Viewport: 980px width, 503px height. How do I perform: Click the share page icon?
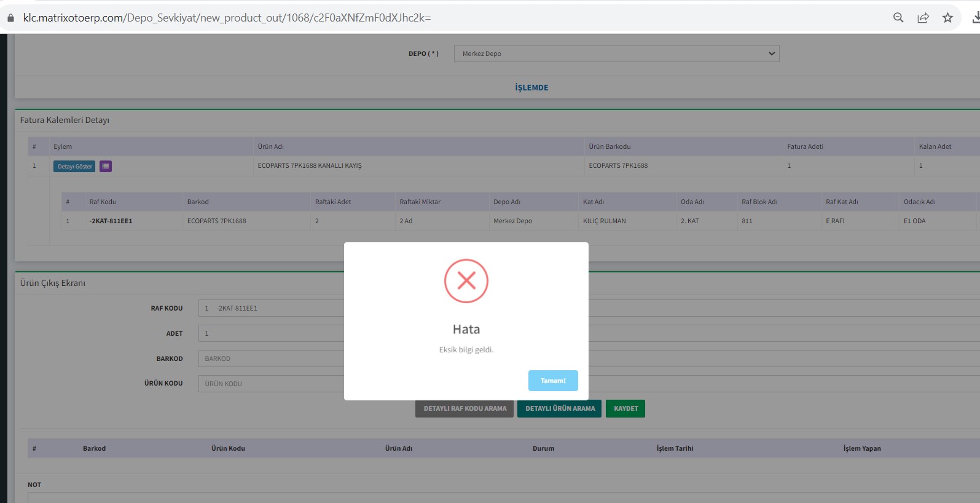(x=923, y=18)
